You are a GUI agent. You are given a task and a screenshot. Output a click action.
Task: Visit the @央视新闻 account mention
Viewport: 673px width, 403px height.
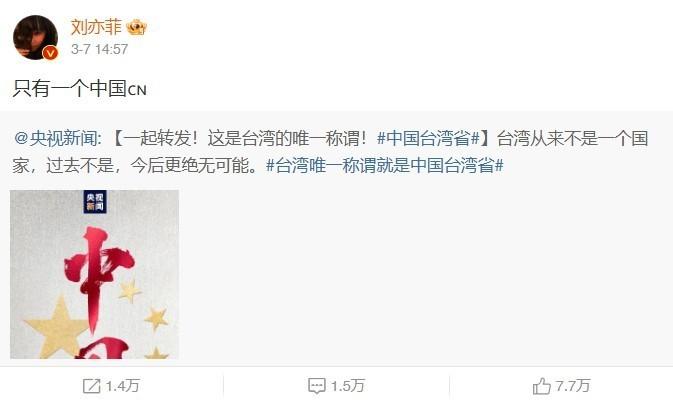[57, 139]
